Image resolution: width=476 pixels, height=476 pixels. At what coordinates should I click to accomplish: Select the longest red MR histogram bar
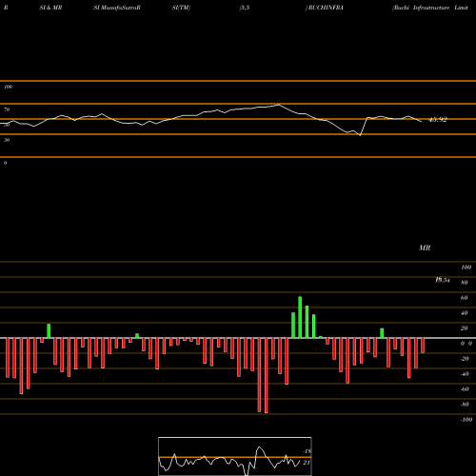(266, 375)
